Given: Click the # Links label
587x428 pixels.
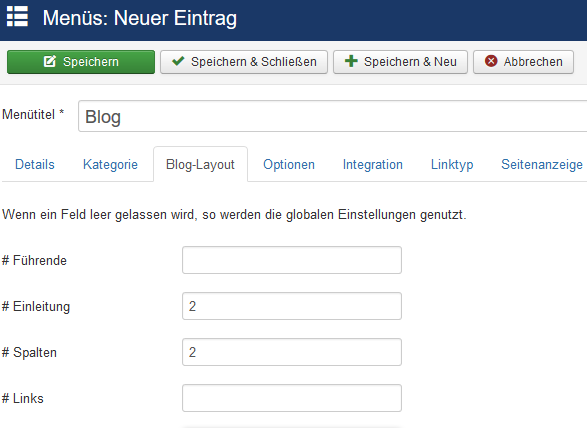Looking at the screenshot, I should 22,398.
